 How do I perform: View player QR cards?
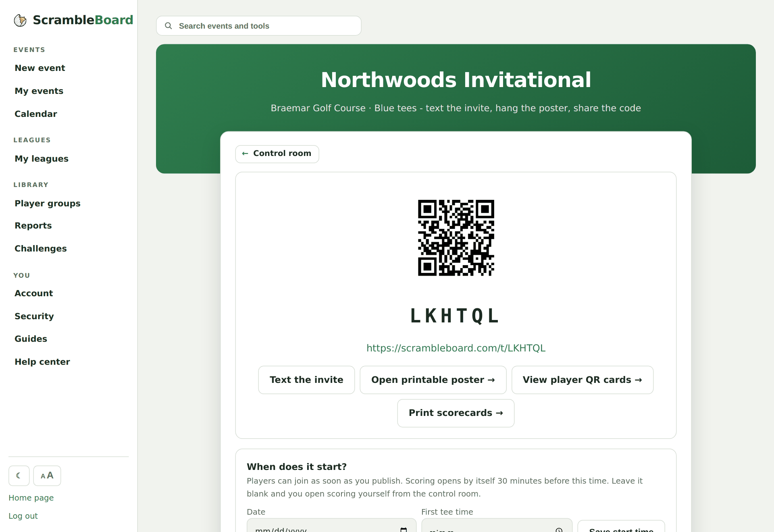pyautogui.click(x=583, y=380)
